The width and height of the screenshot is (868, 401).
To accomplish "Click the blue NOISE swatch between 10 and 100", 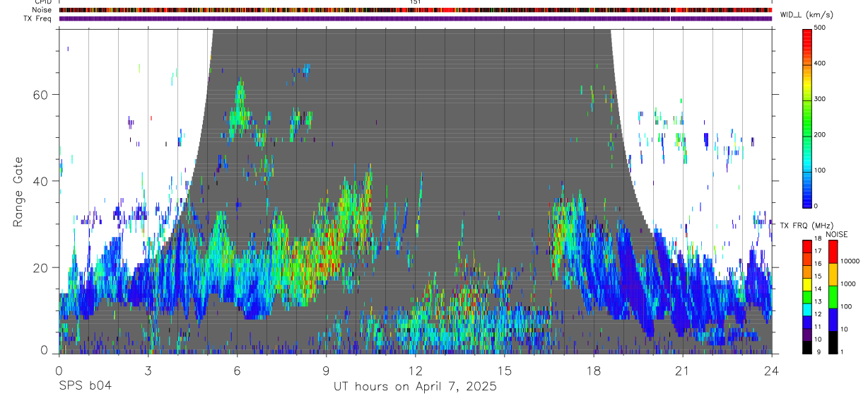I will pos(833,320).
